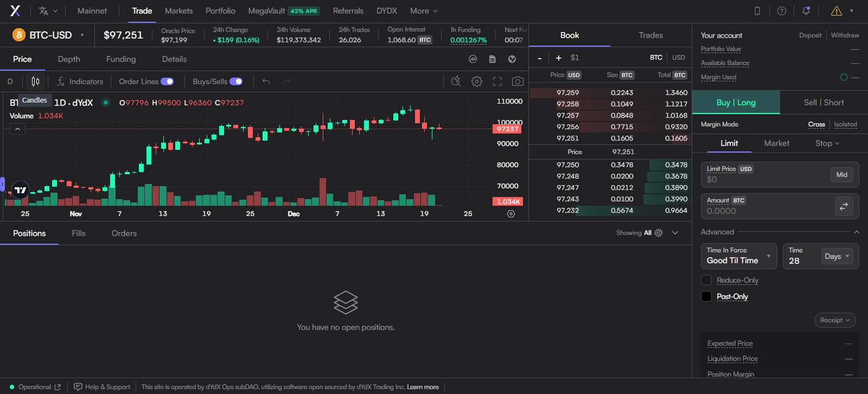
Task: Open chart settings gear
Action: pyautogui.click(x=477, y=81)
